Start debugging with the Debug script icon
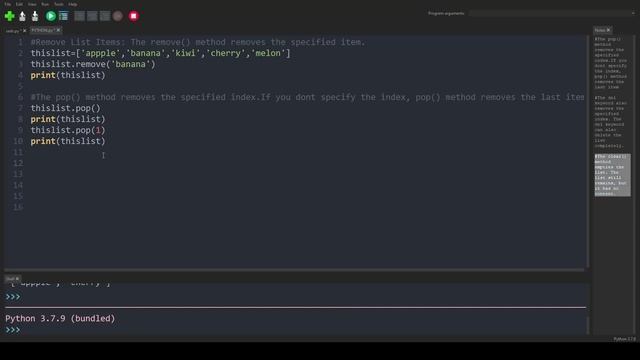The height and width of the screenshot is (360, 640). [63, 16]
